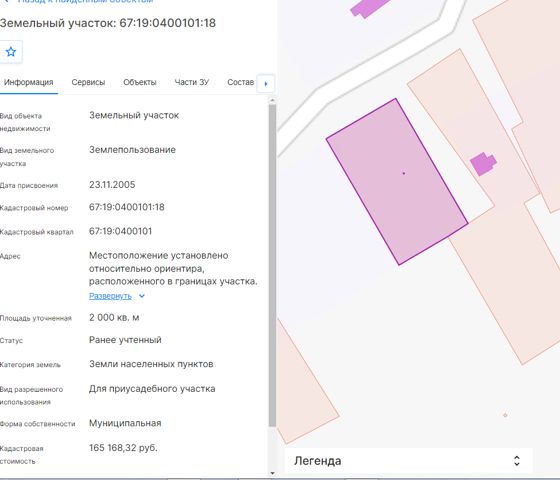Open the Части ЗУ tab

[x=191, y=82]
